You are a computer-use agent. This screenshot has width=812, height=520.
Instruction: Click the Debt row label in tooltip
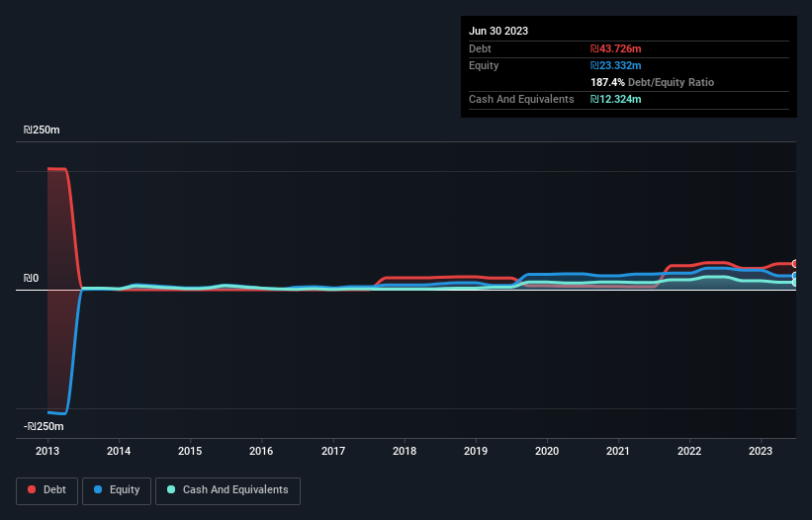[480, 48]
